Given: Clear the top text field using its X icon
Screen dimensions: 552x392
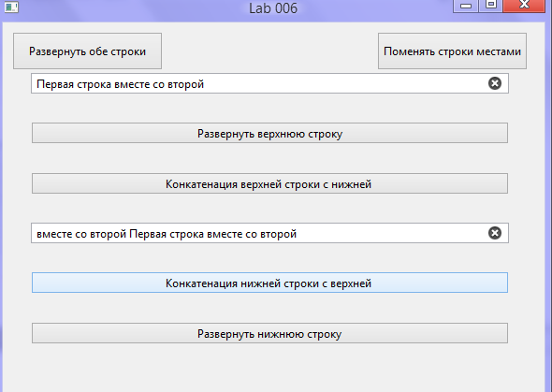Looking at the screenshot, I should coord(495,83).
